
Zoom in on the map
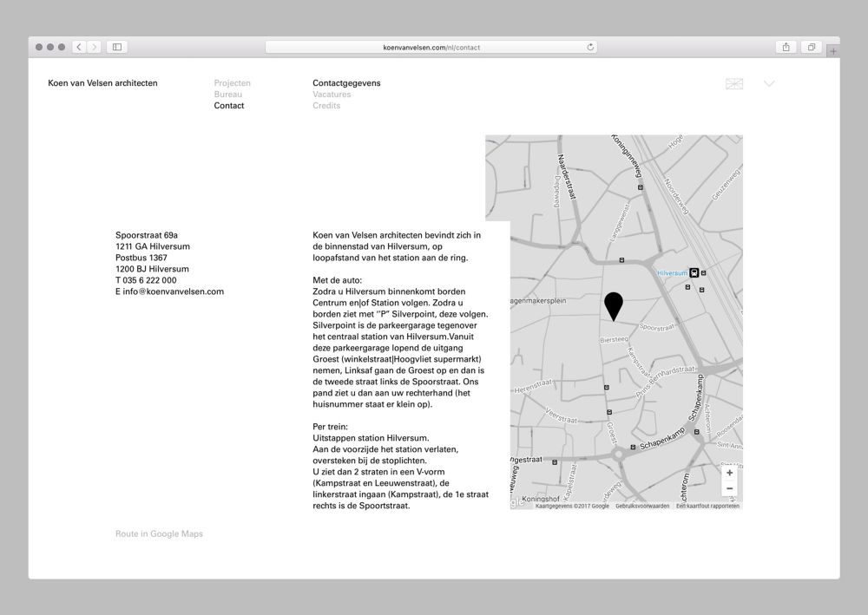click(729, 473)
